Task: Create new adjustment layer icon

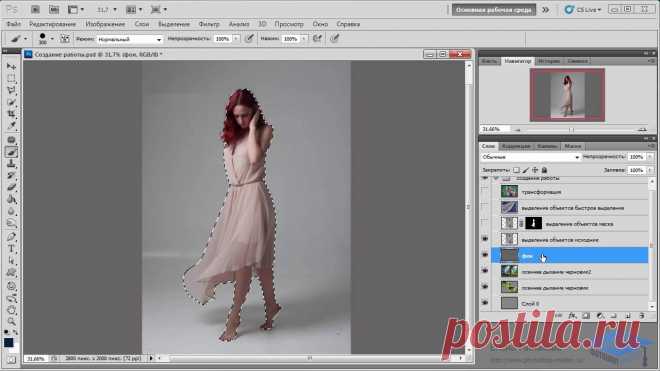Action: point(600,315)
